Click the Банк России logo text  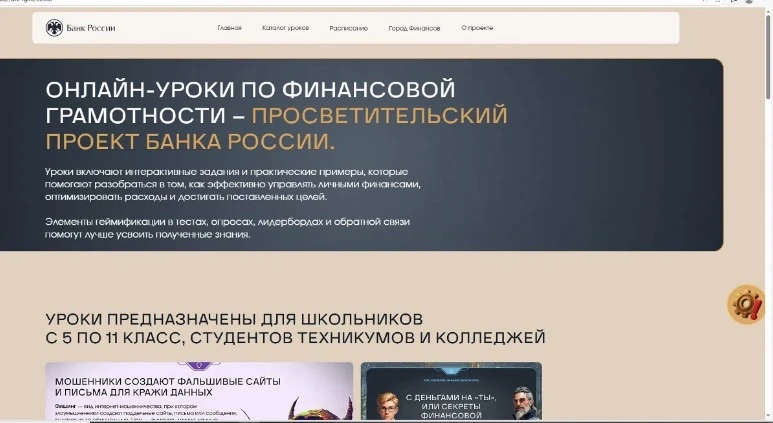click(91, 28)
